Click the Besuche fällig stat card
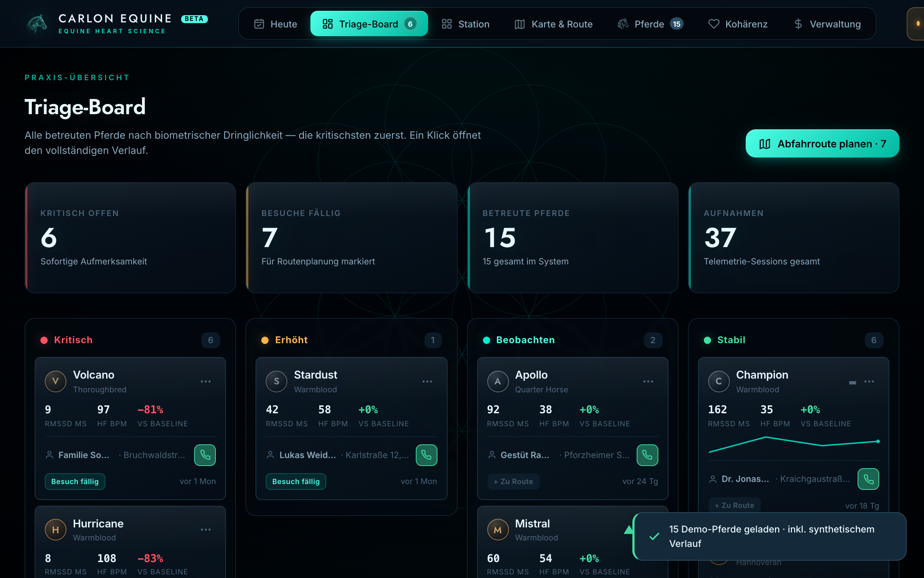 coord(351,237)
